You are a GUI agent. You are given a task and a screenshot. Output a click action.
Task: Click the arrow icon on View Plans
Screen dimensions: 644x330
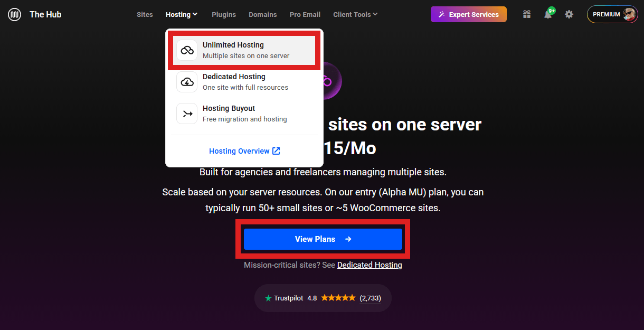point(348,239)
